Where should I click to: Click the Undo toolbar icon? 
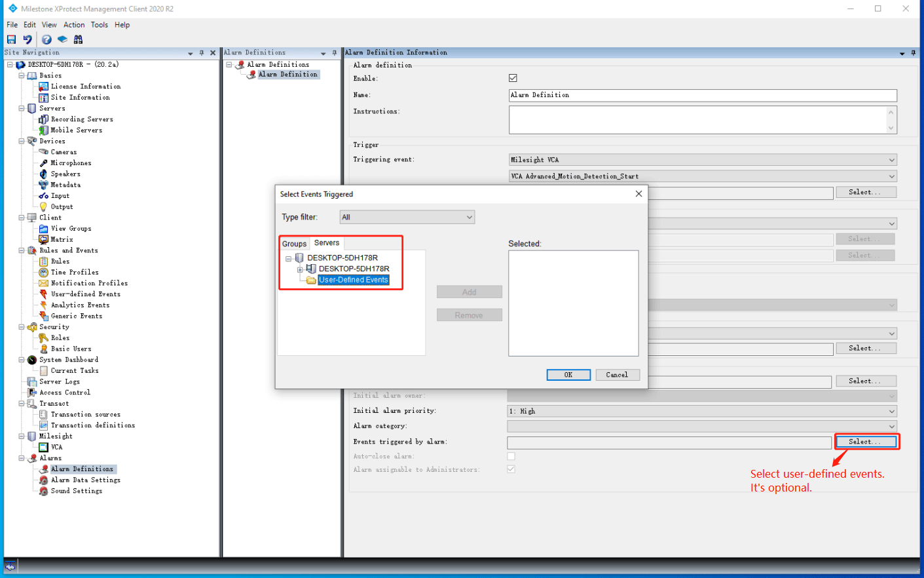tap(28, 39)
